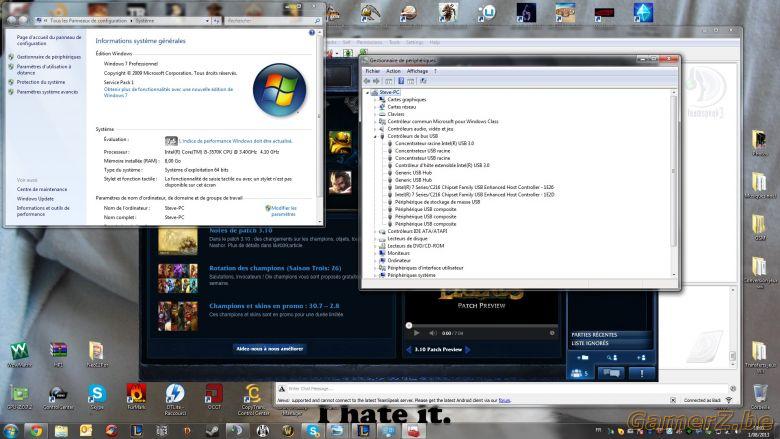Click Back arrow in Device Manager toolbar
Image resolution: width=780 pixels, height=439 pixels.
point(367,81)
